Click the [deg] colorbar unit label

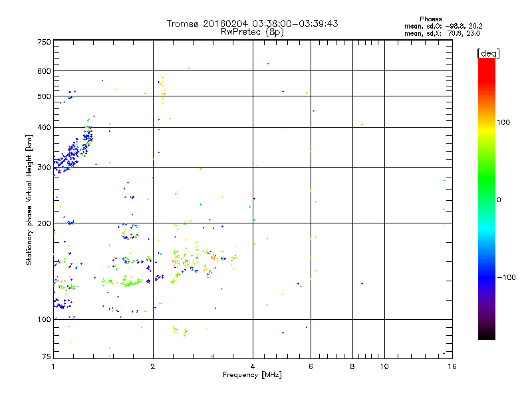(x=488, y=53)
